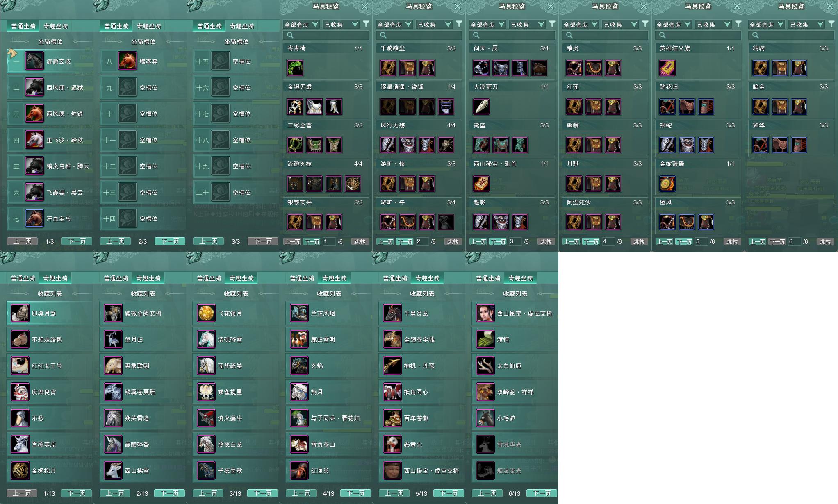
Task: Pick the 踏炎乌骓·腾云 horse icon
Action: click(x=34, y=166)
